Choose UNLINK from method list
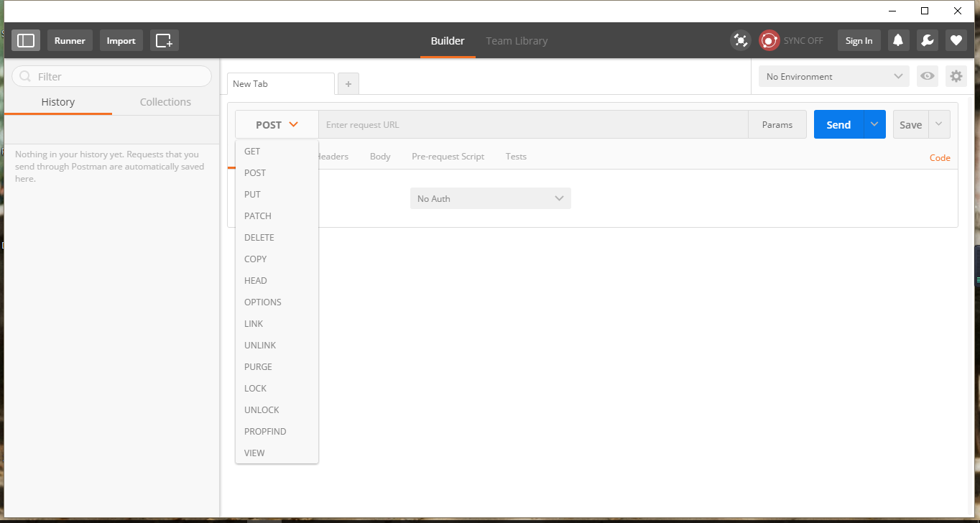Viewport: 980px width, 523px height. [277, 346]
